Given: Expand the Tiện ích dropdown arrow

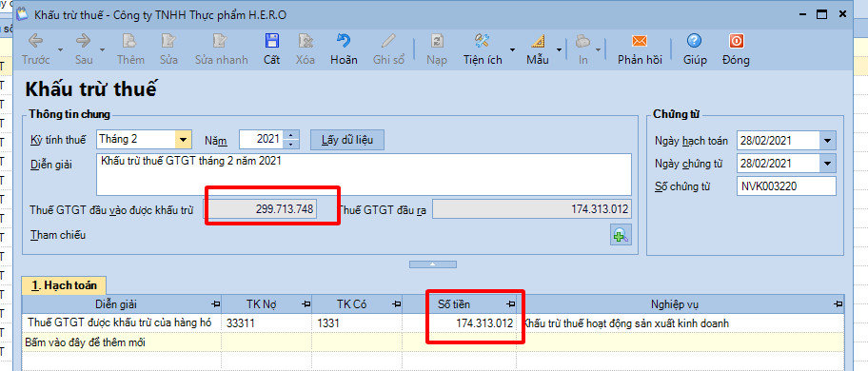Looking at the screenshot, I should (x=512, y=49).
